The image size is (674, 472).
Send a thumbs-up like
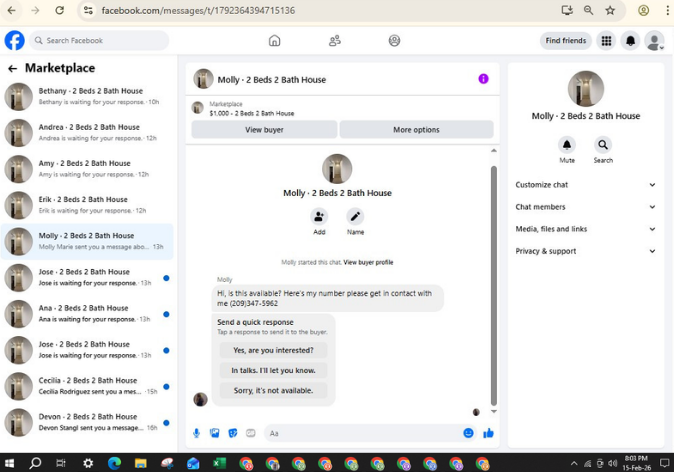(x=488, y=433)
